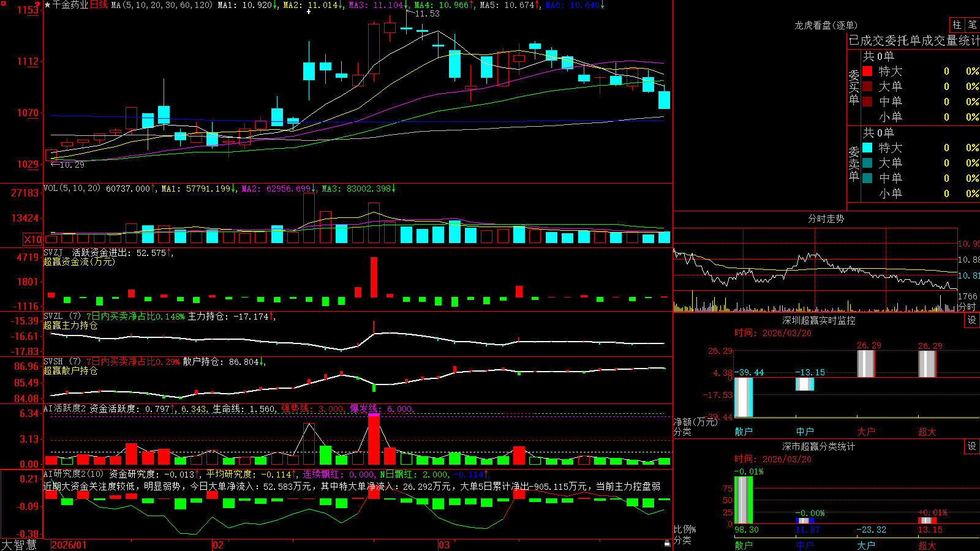The image size is (980, 551).
Task: Select 超大 under 深市超赢分类统计 chart
Action: [927, 545]
